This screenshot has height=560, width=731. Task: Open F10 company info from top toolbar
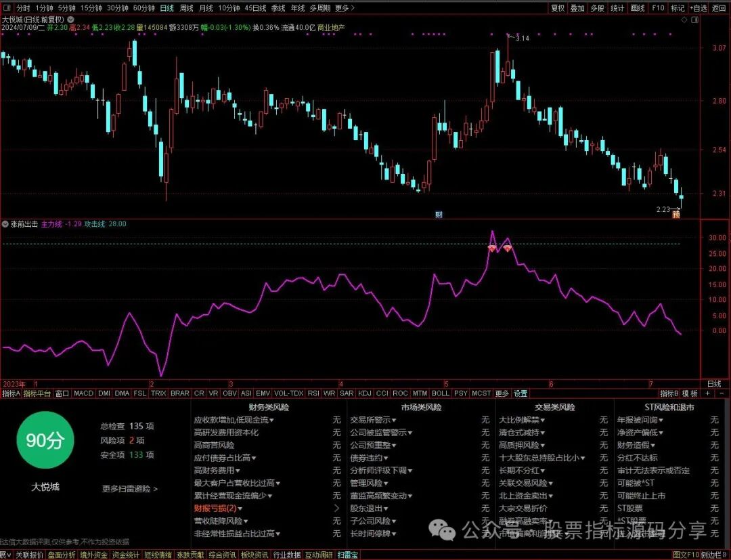658,8
